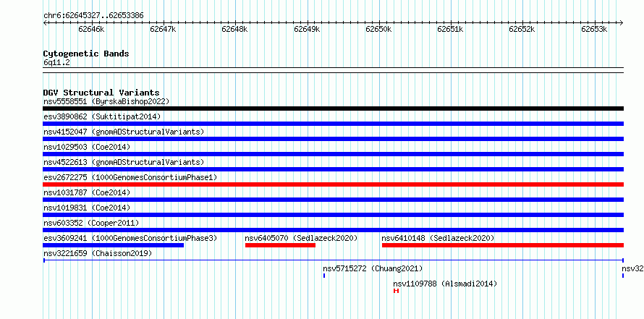Screen dimensions: 644x319
Task: Select the esv3890862 Suktitipat2014 blue bar
Action: 333,124
